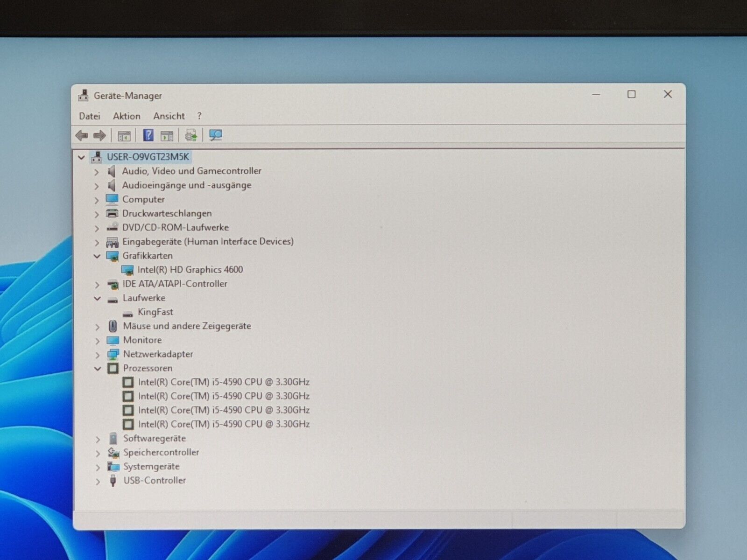Click the action pane toolbar icon

click(x=167, y=136)
